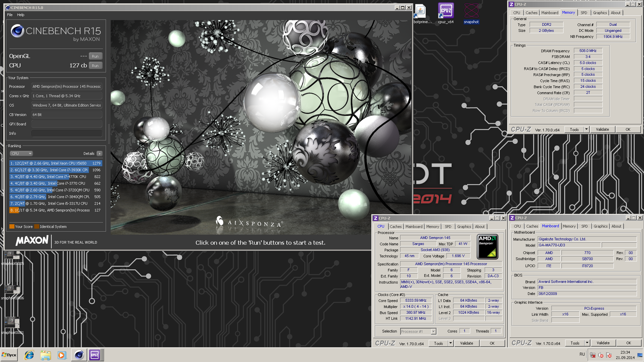Click the show desktop tray monitor icon

pos(640,355)
